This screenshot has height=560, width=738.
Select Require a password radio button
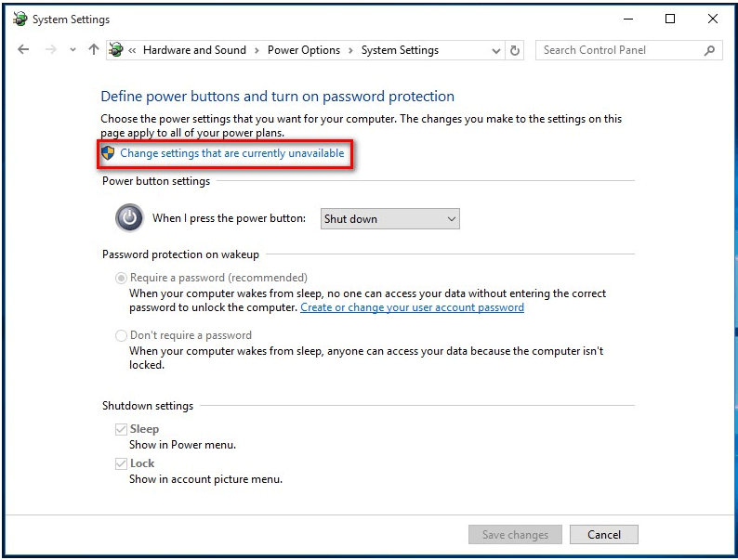point(121,278)
